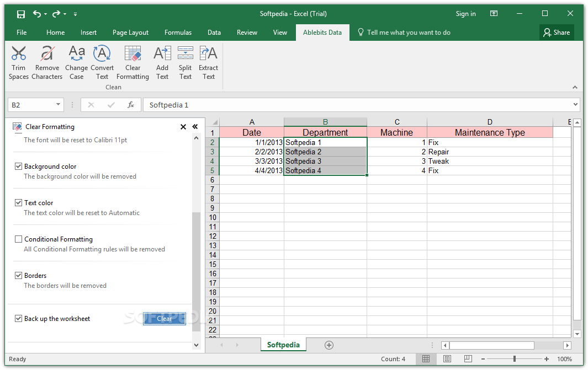Open the Review tab
The width and height of the screenshot is (588, 370).
[x=247, y=33]
